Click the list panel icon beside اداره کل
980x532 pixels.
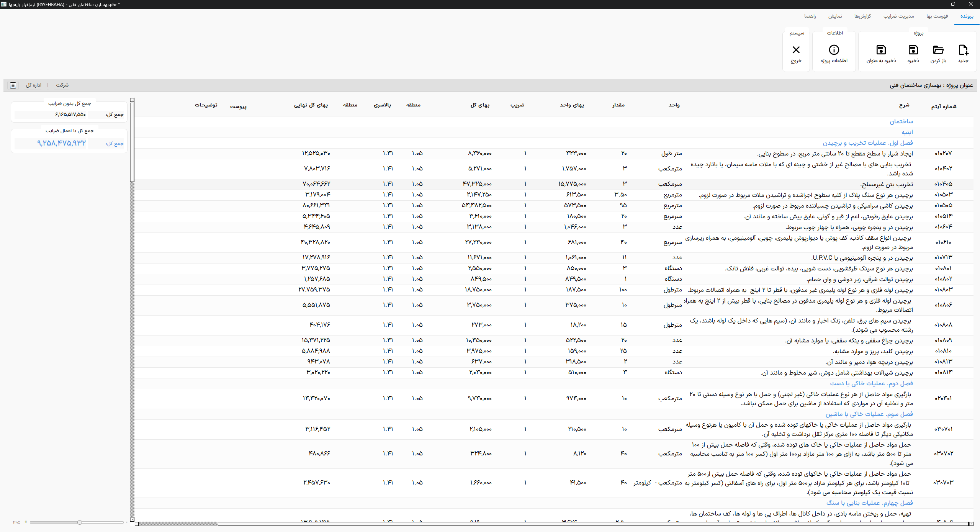click(x=13, y=85)
